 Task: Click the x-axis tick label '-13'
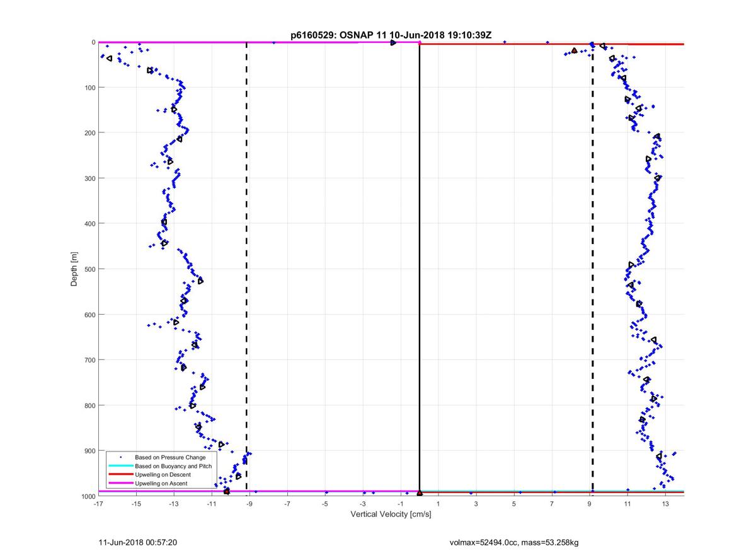pos(173,504)
